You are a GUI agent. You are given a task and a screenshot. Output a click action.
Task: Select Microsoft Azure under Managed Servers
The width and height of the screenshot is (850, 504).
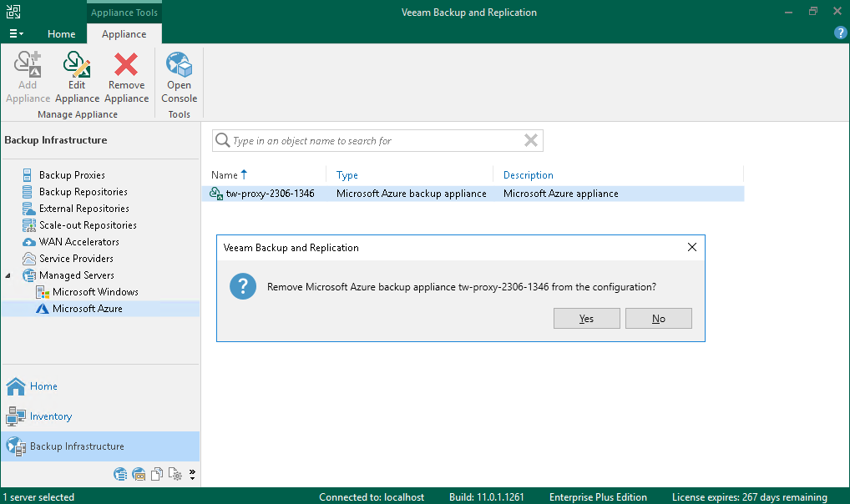(88, 309)
